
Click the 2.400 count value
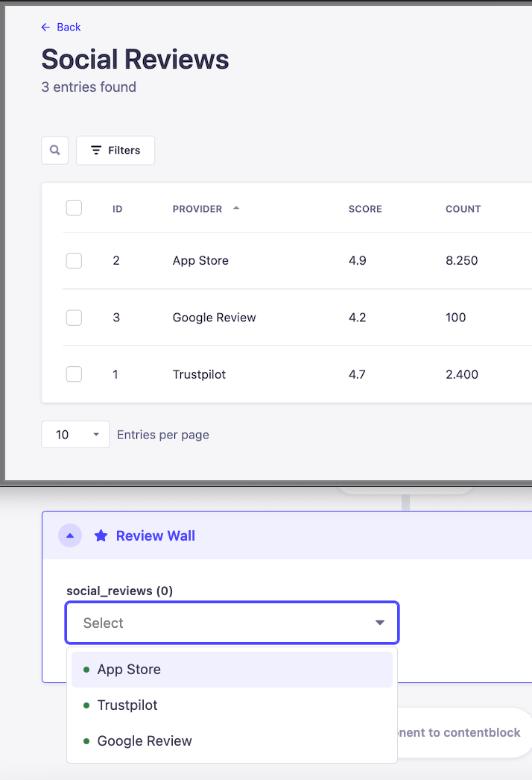462,374
